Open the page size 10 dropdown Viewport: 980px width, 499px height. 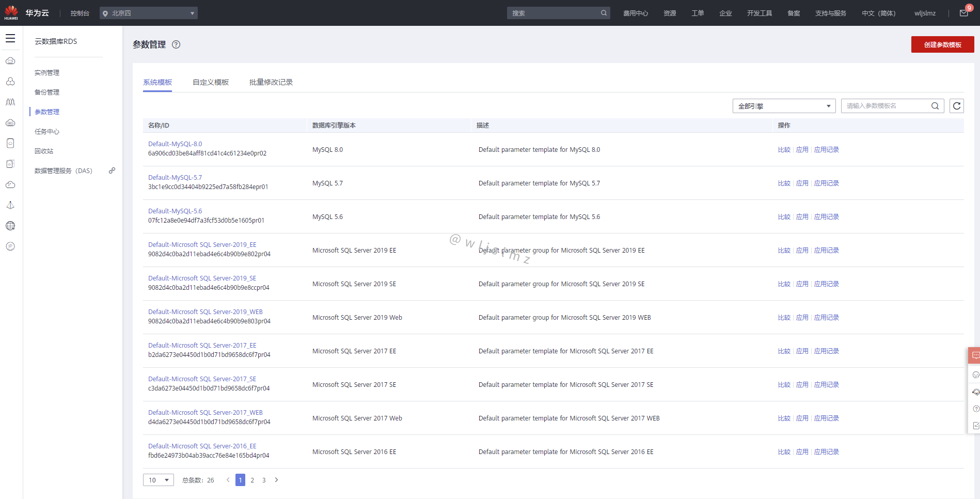159,480
